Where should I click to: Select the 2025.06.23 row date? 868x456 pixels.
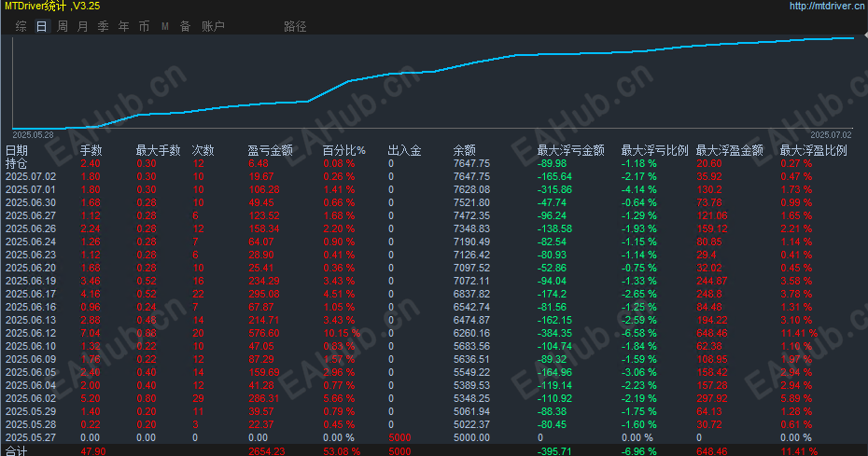(x=31, y=256)
